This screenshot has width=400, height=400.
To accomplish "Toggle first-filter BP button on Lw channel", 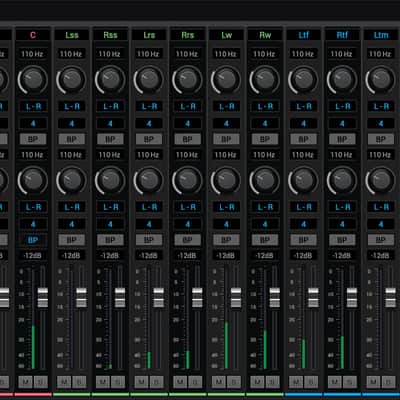I will (226, 139).
